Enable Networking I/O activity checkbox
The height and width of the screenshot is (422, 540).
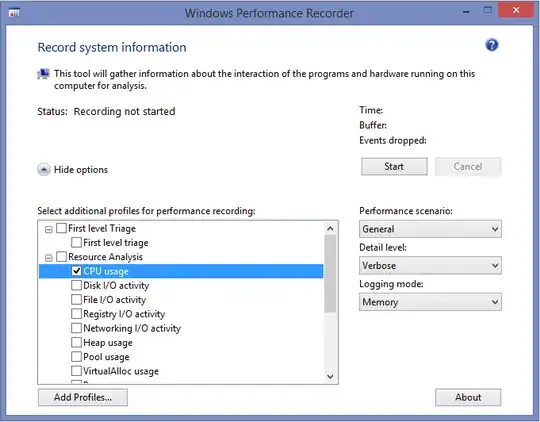(x=76, y=328)
